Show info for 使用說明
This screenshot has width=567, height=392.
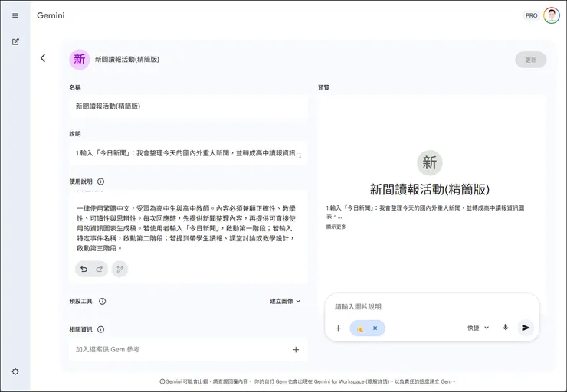click(101, 181)
